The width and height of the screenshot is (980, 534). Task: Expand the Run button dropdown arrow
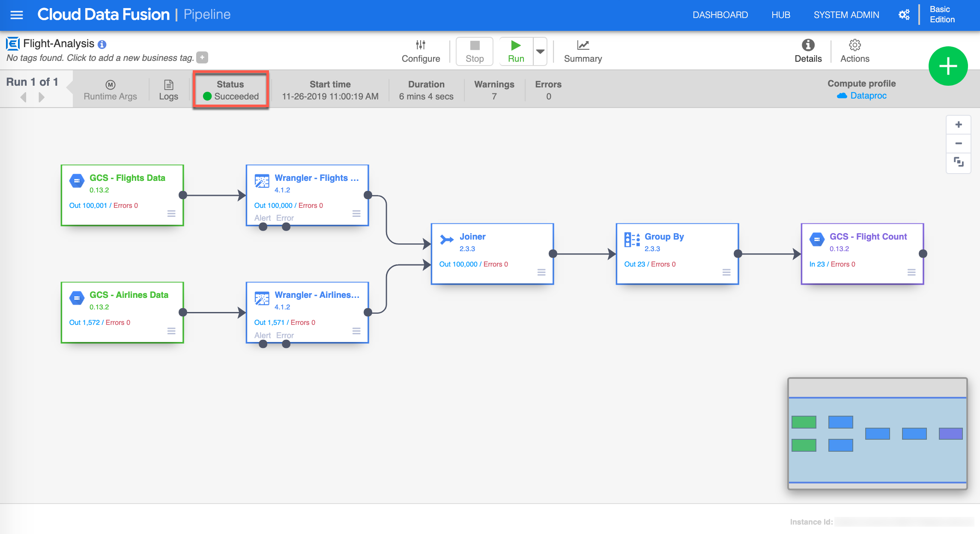tap(540, 51)
